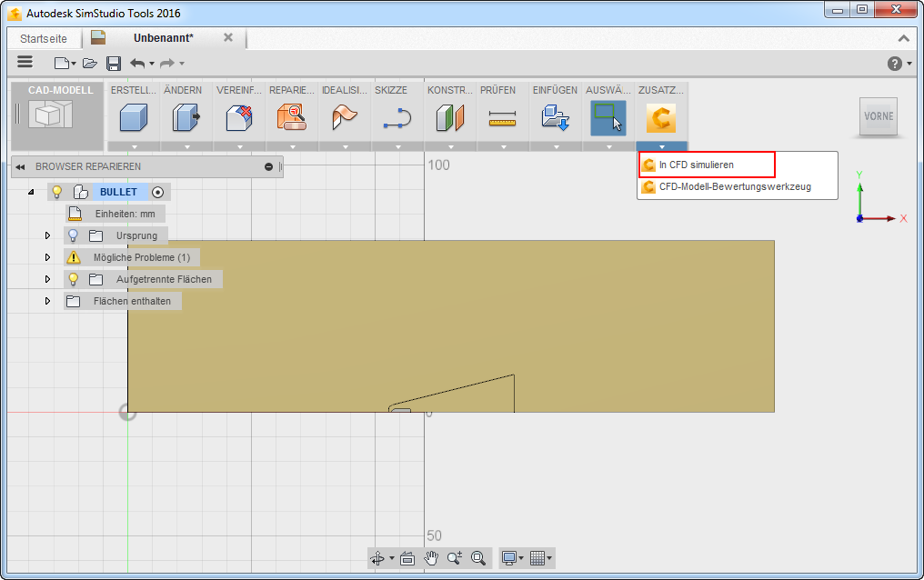Collapse the browser panel with arrows
This screenshot has width=924, height=580.
[21, 167]
